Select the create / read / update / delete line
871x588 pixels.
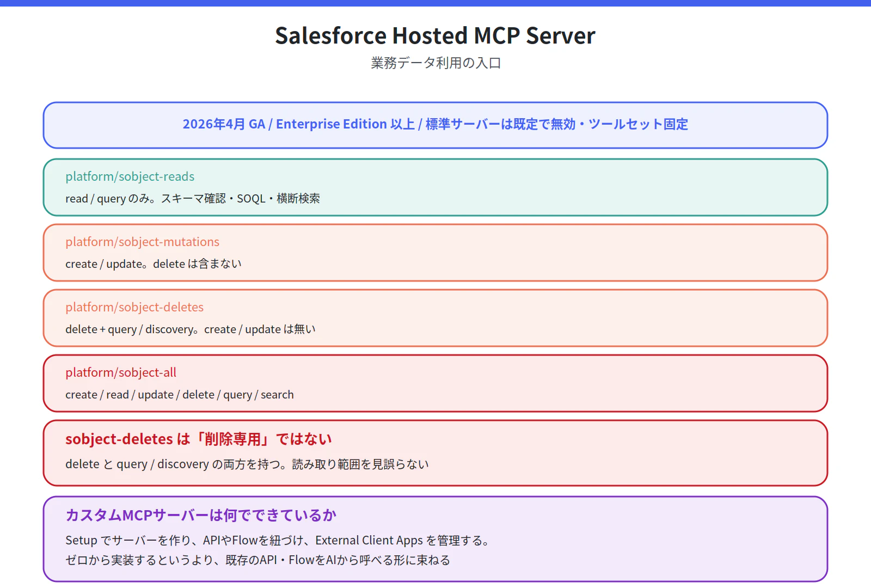click(x=180, y=395)
